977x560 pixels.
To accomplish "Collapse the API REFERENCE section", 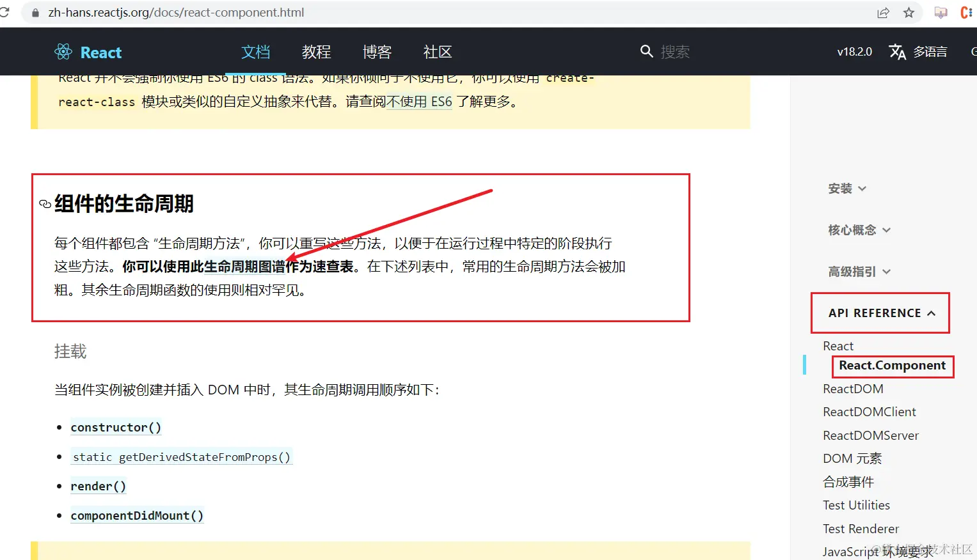I will coord(882,313).
